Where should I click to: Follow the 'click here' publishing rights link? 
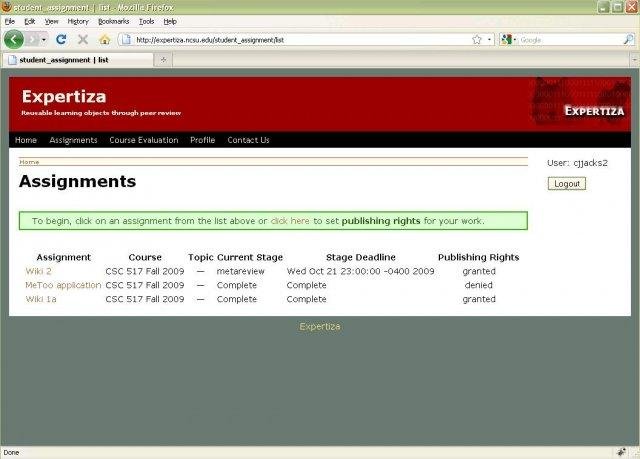pos(290,221)
